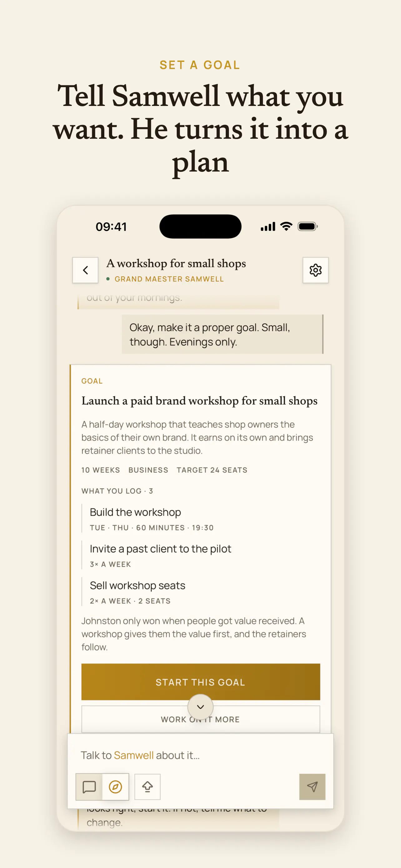Tap the 2× A WEEK · 2 SEATS label
Screen dimensions: 401x868
click(x=130, y=601)
